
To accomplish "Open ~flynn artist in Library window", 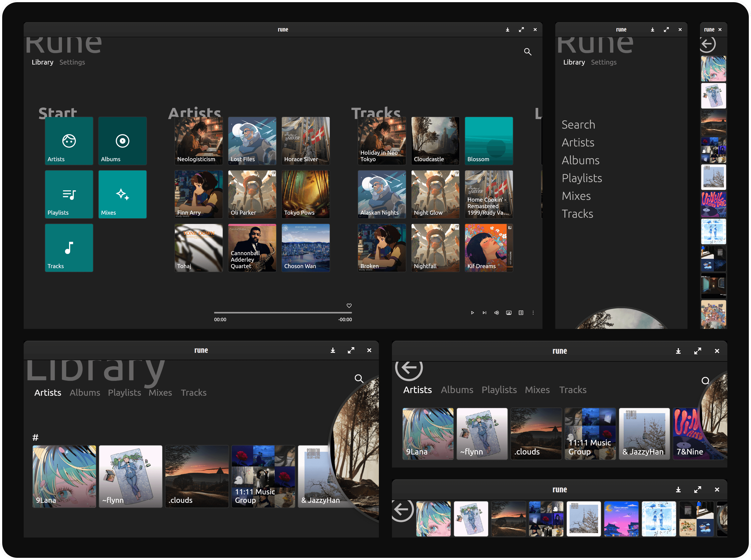I will pyautogui.click(x=130, y=476).
